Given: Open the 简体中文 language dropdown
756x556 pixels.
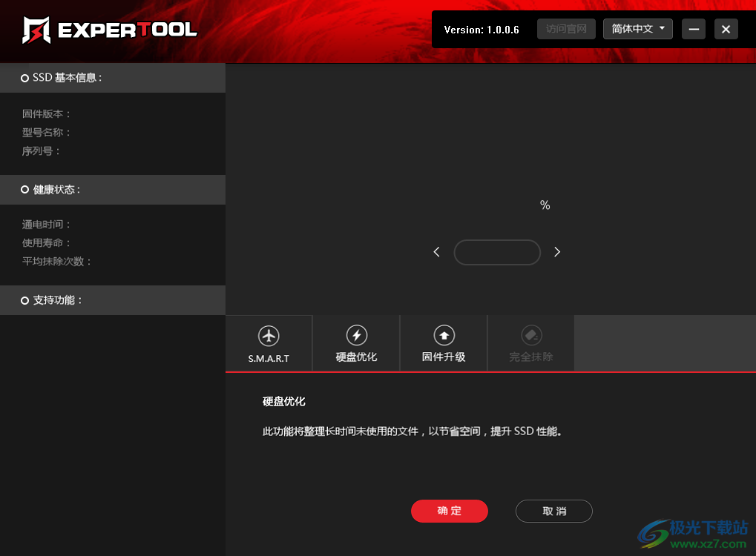Looking at the screenshot, I should click(637, 29).
